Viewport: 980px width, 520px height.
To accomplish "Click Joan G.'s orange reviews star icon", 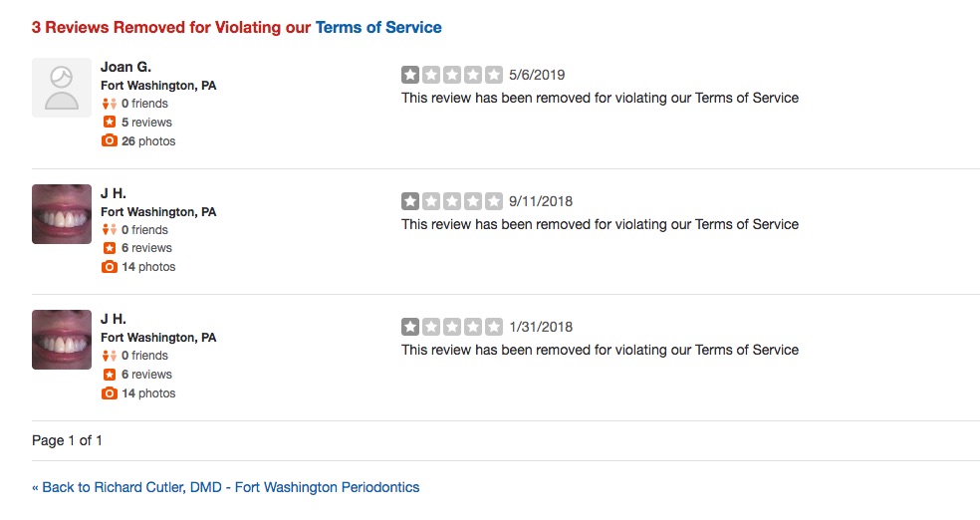I will [110, 123].
